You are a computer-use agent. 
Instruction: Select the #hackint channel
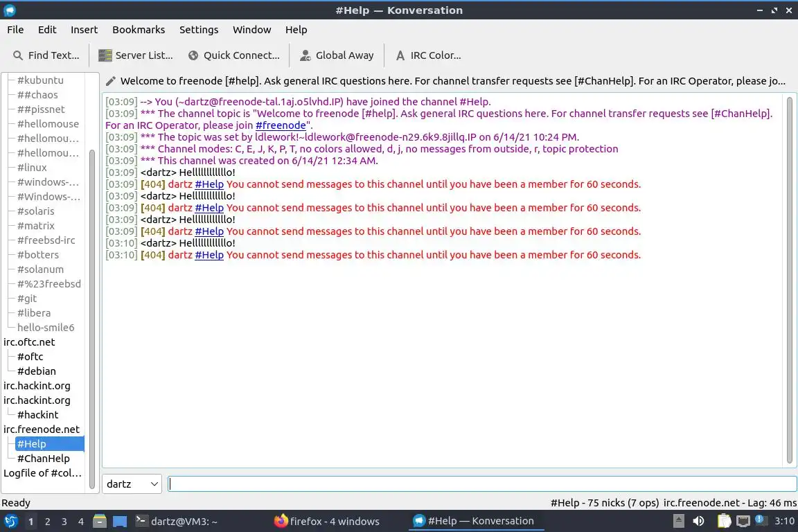pos(37,415)
